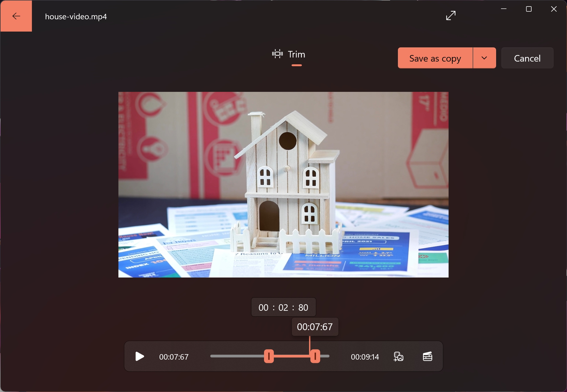The width and height of the screenshot is (567, 392).
Task: Click the chevron next to Save as copy
Action: pos(484,58)
